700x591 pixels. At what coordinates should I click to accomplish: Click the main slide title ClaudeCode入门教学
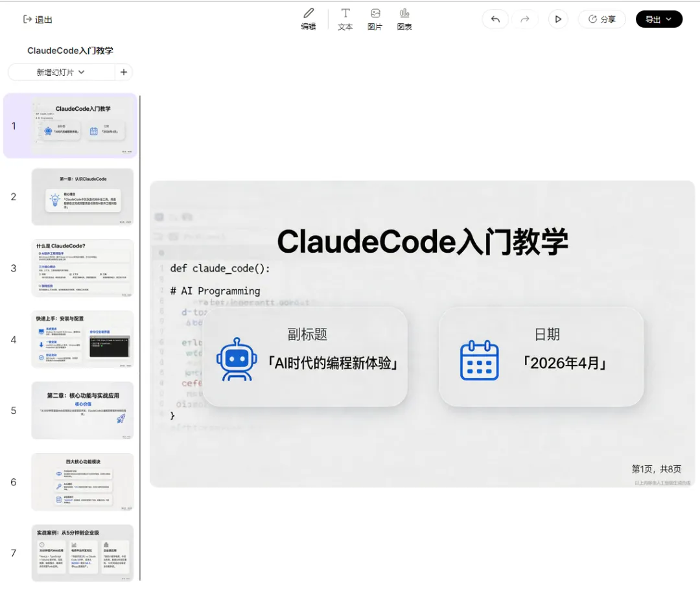coord(423,242)
